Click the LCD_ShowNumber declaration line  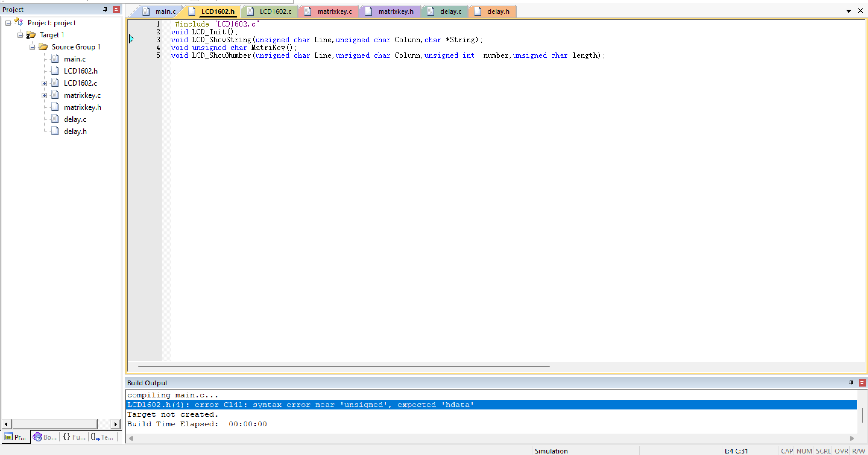(x=388, y=55)
